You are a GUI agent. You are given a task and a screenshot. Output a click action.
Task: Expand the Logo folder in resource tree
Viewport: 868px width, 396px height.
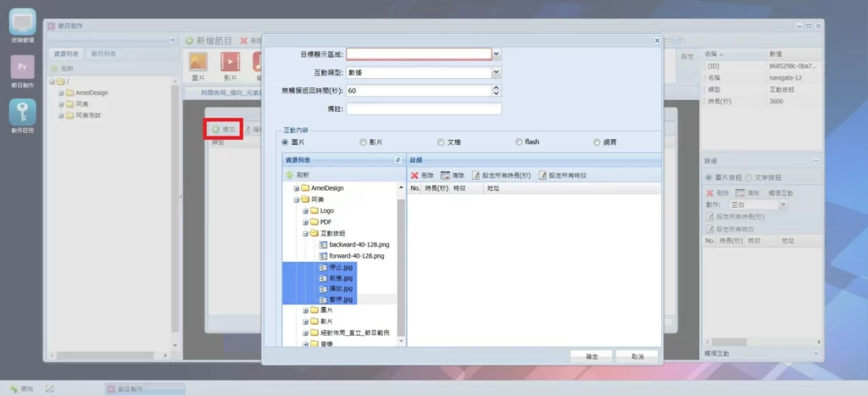click(305, 210)
